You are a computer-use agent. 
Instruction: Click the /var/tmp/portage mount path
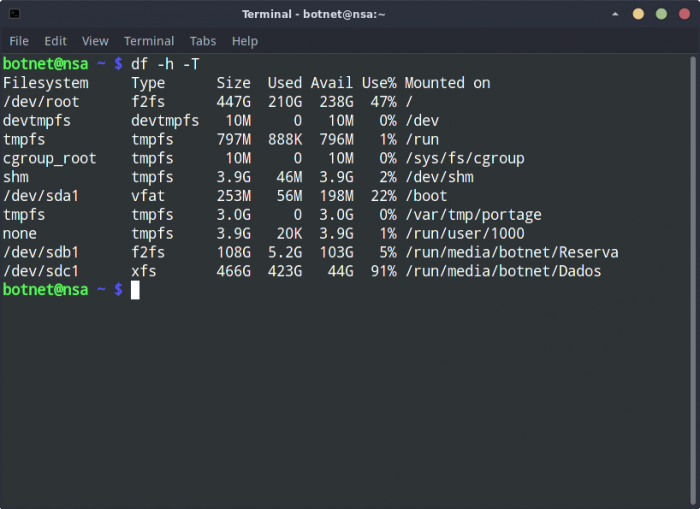coord(469,215)
